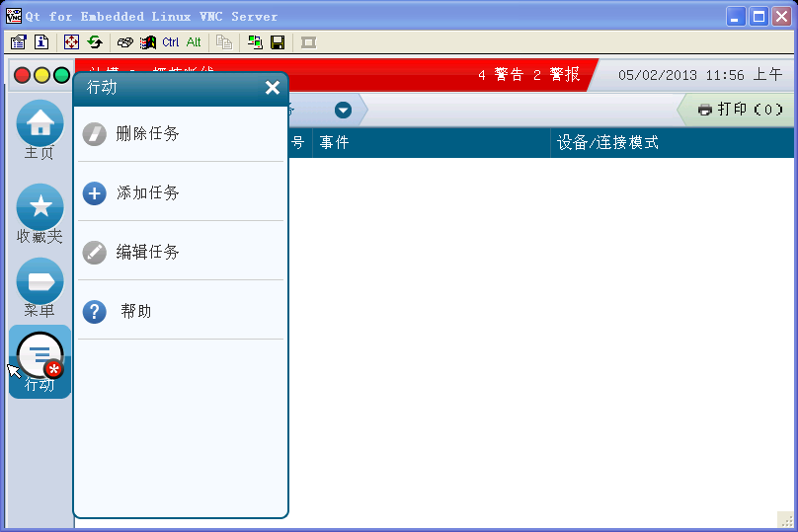Close the 行动 panel with the X

(x=273, y=88)
